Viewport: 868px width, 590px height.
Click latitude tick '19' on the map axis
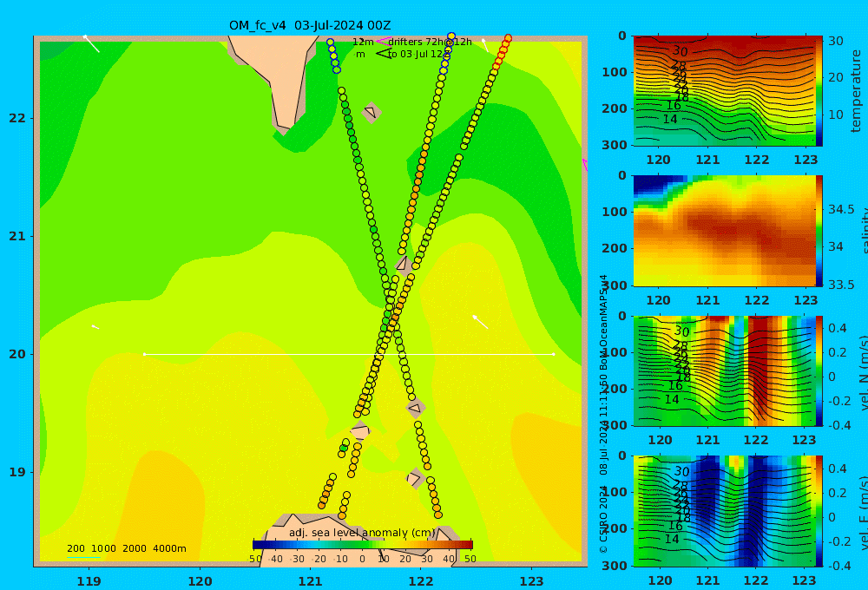click(17, 472)
